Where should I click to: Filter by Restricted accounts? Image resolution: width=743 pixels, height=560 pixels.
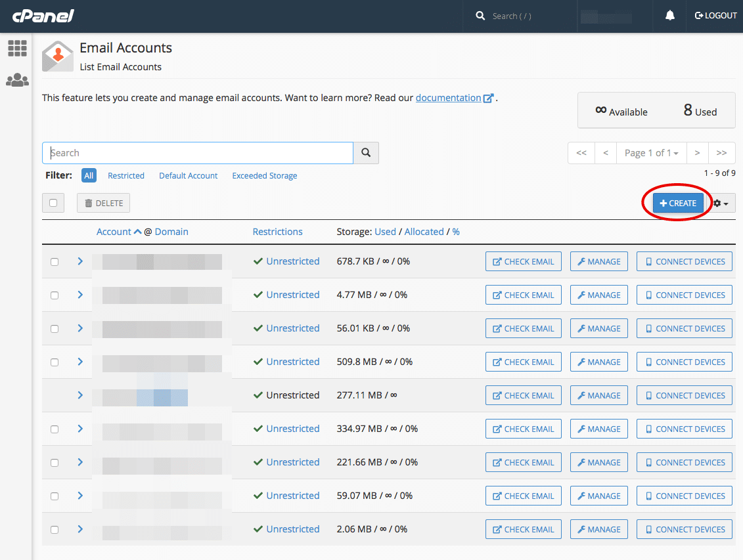[x=126, y=176]
